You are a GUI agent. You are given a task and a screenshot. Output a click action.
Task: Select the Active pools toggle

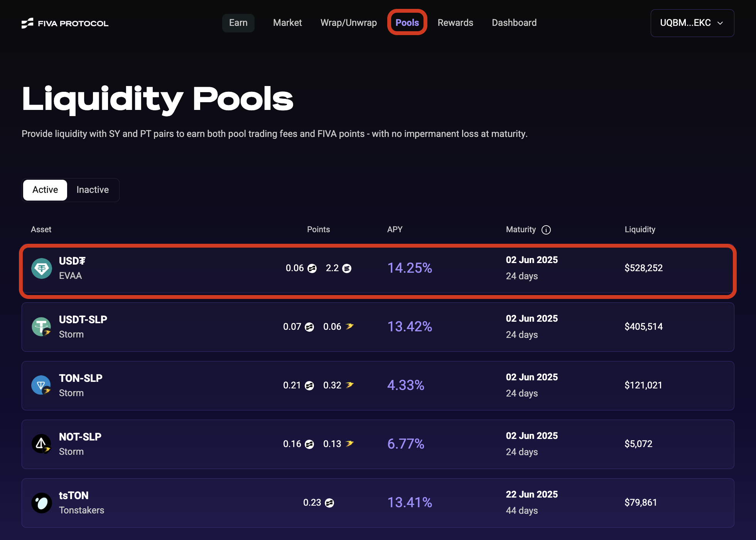(x=45, y=190)
